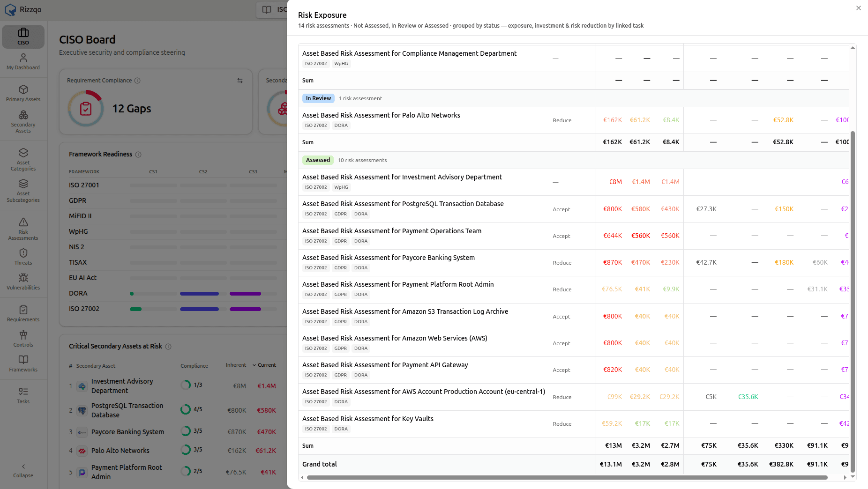
Task: Click the Investment Advisory Department asset icon
Action: [82, 386]
